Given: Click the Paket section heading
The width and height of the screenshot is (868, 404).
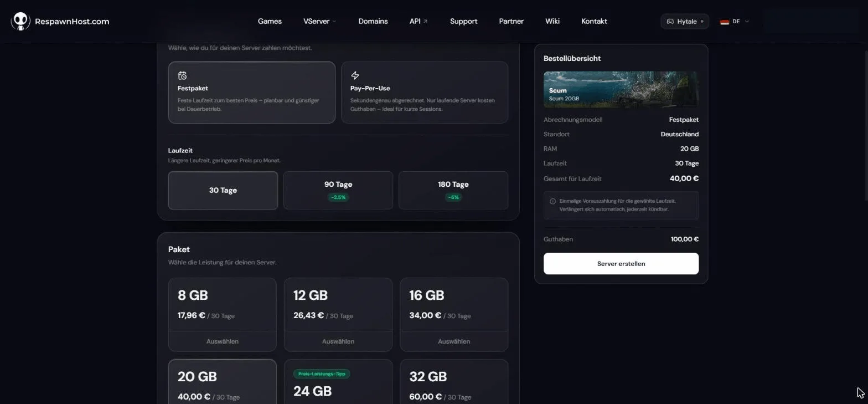Looking at the screenshot, I should click(x=179, y=249).
